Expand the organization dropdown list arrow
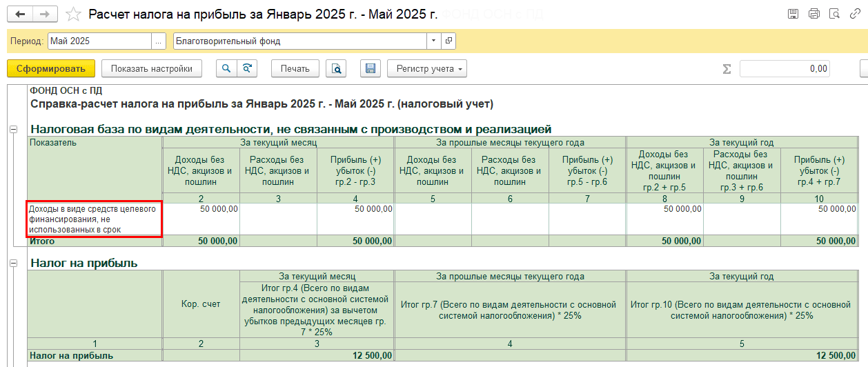Screen dimensions: 868x367 click(x=433, y=41)
